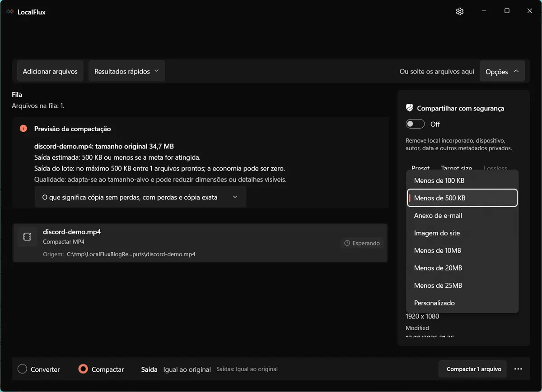This screenshot has height=392, width=542.
Task: Switch to the Preset tab
Action: point(421,167)
